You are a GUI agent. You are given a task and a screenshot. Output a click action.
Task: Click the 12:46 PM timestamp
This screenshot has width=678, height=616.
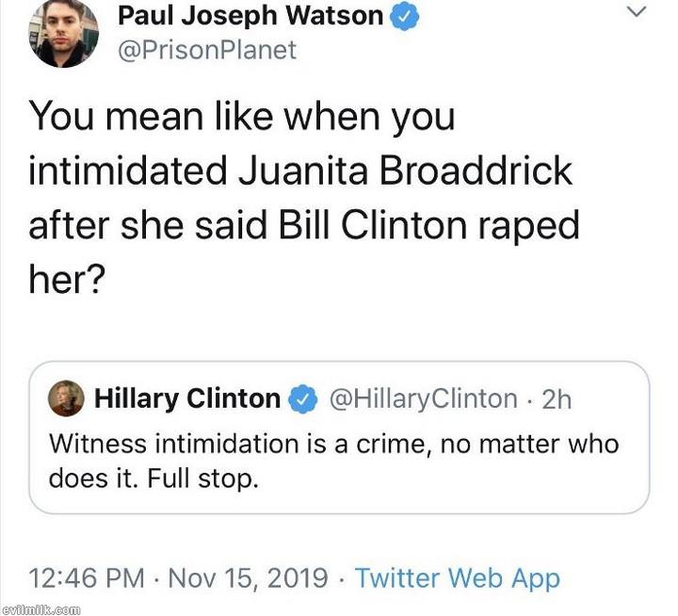(x=87, y=578)
